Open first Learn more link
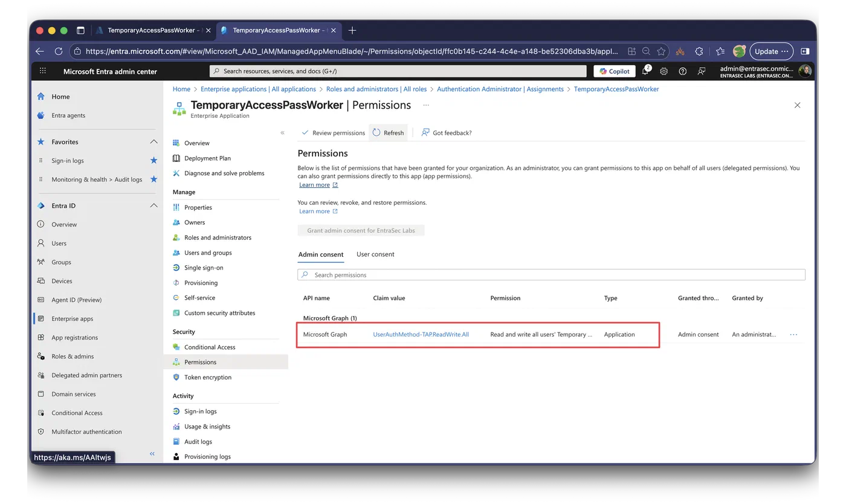 (x=318, y=185)
